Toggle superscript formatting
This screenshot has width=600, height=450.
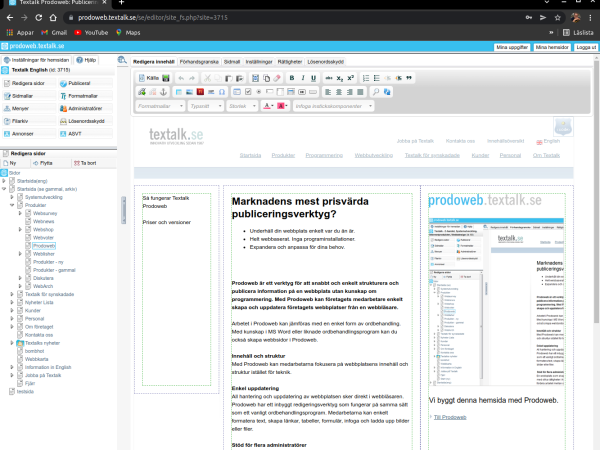pyautogui.click(x=350, y=78)
